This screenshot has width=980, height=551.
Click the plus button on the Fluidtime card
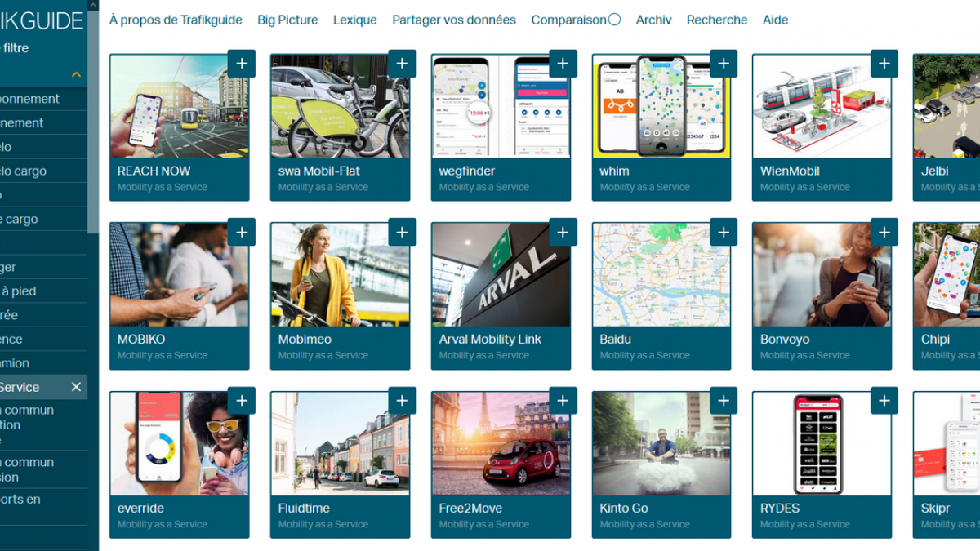402,401
